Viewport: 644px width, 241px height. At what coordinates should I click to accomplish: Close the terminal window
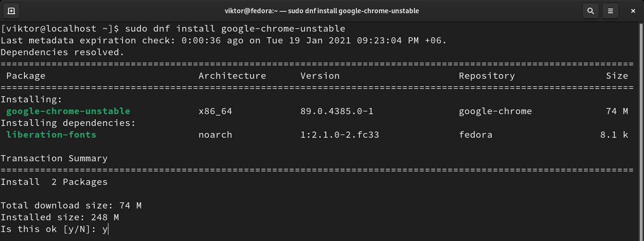click(631, 10)
